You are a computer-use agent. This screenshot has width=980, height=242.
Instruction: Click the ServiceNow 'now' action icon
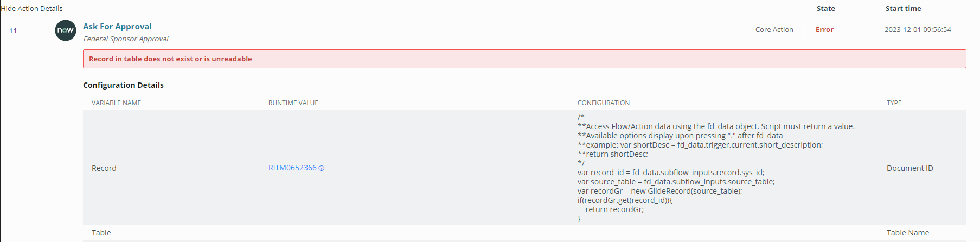(66, 30)
